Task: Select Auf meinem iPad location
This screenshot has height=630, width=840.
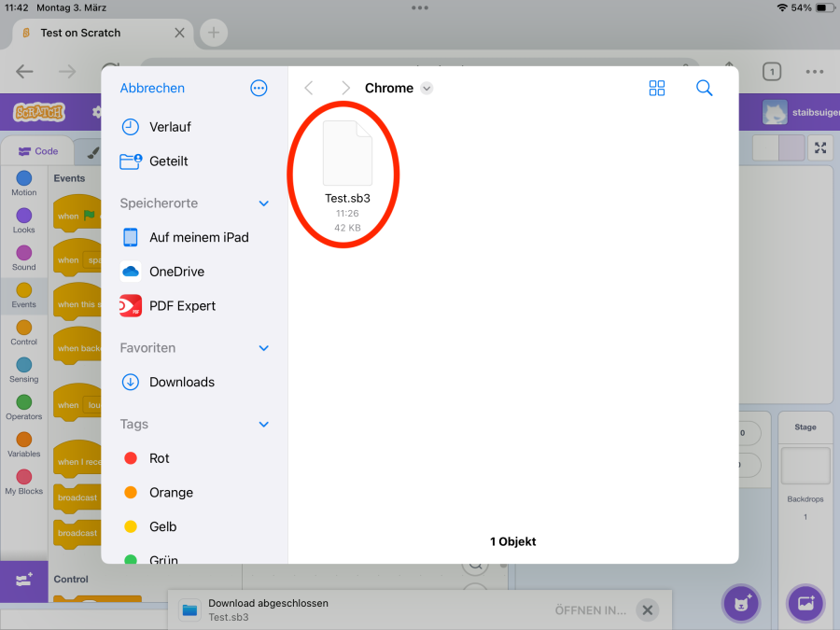Action: tap(198, 237)
